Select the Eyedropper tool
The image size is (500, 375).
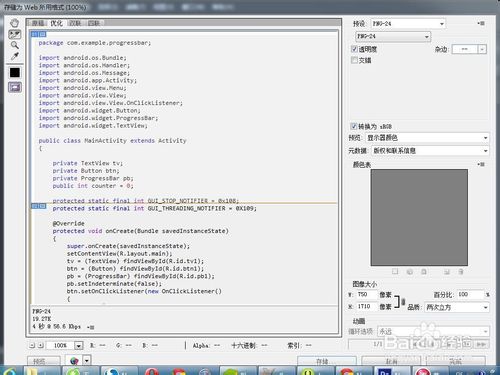click(x=14, y=56)
